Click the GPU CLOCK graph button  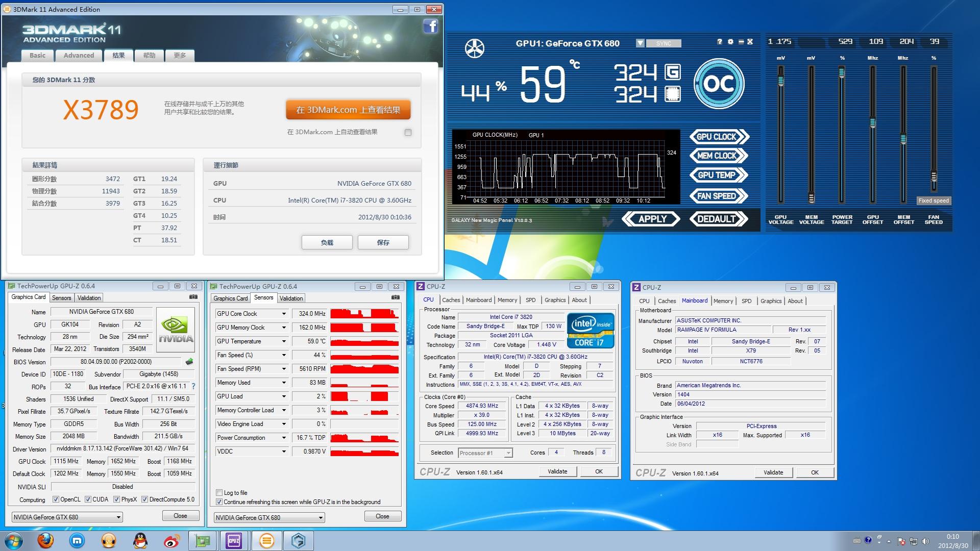(x=719, y=137)
